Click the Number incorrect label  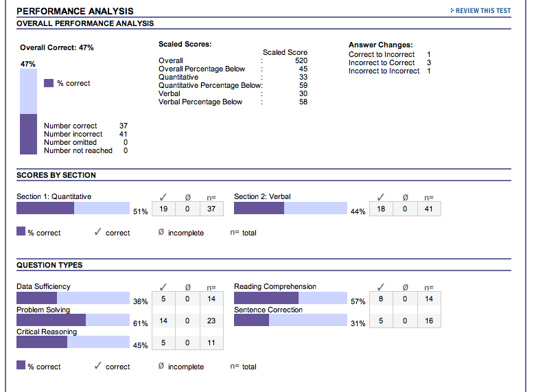pos(73,134)
